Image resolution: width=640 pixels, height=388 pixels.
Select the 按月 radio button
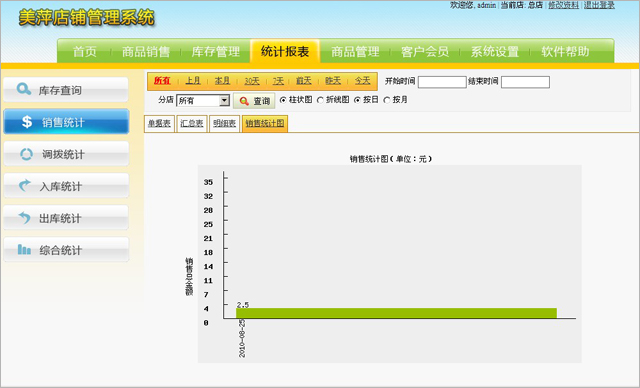(387, 100)
